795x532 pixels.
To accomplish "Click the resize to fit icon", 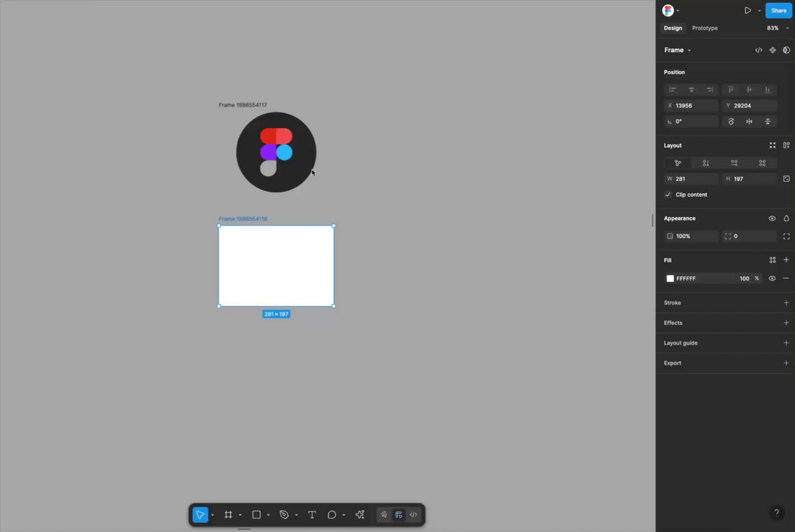I will [x=786, y=179].
